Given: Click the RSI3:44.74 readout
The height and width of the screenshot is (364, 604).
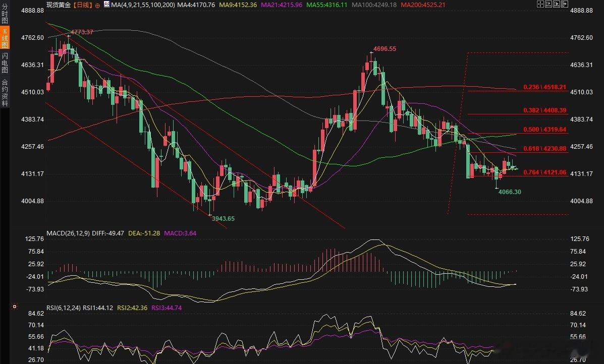Looking at the screenshot, I should 167,308.
